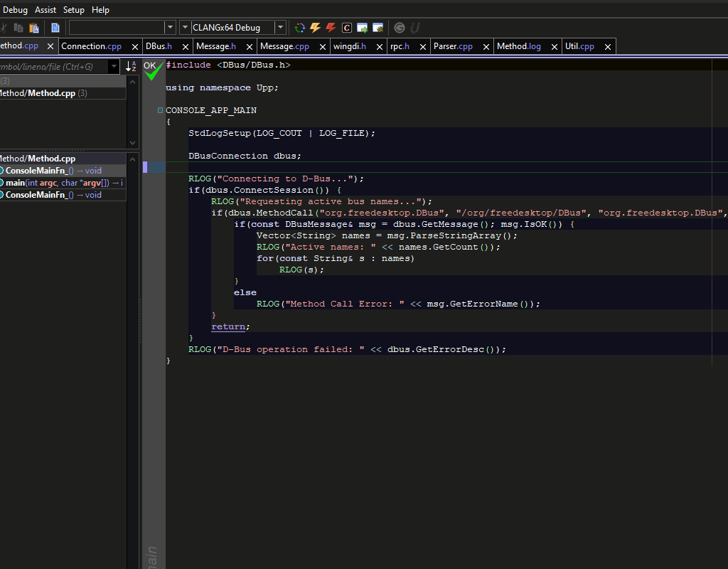
Task: Click the window icon with green arrow
Action: [x=362, y=28]
